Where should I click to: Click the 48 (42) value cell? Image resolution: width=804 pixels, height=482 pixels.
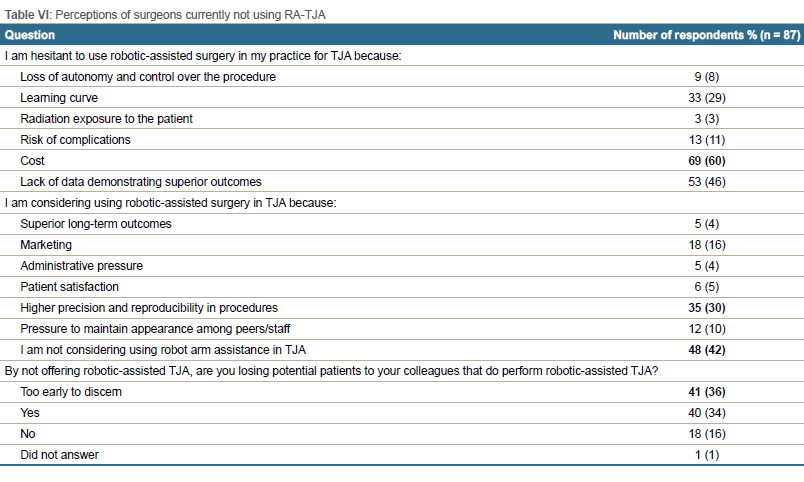click(707, 350)
